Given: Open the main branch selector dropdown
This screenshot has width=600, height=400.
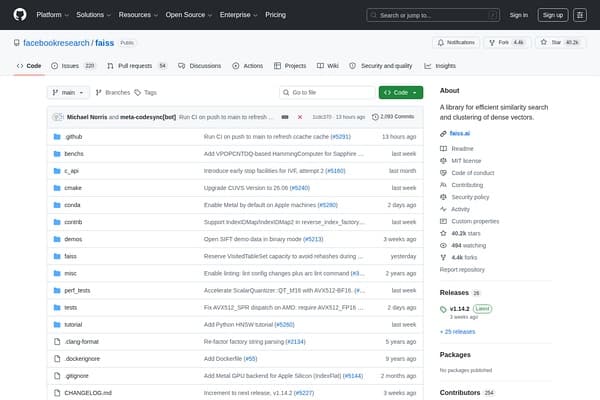Looking at the screenshot, I should (68, 93).
